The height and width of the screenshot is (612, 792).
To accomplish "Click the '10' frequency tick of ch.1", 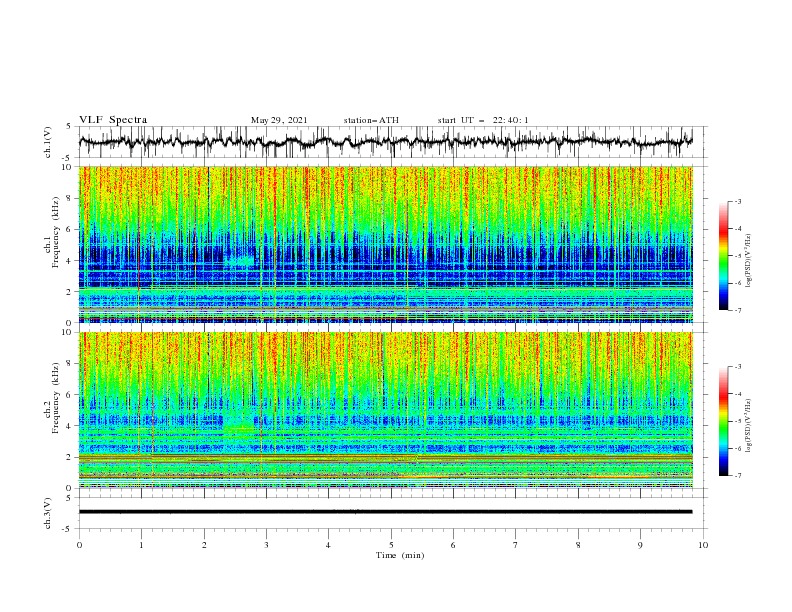I will (x=68, y=167).
